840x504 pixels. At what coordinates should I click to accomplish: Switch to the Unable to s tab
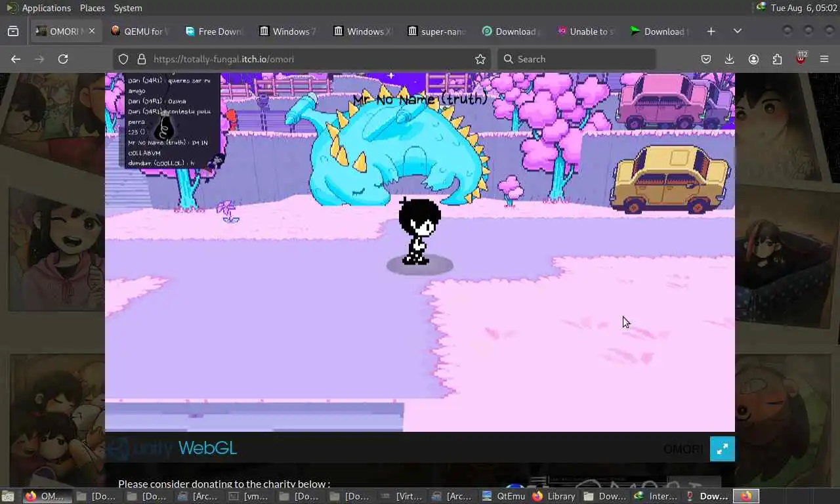(585, 31)
